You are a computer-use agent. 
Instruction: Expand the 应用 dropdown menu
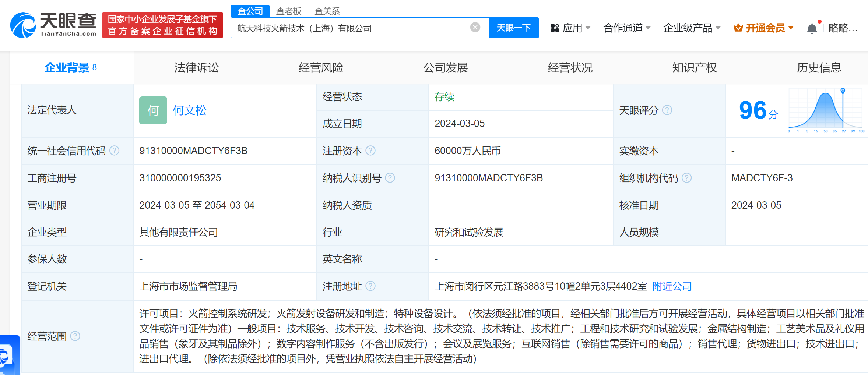[570, 28]
